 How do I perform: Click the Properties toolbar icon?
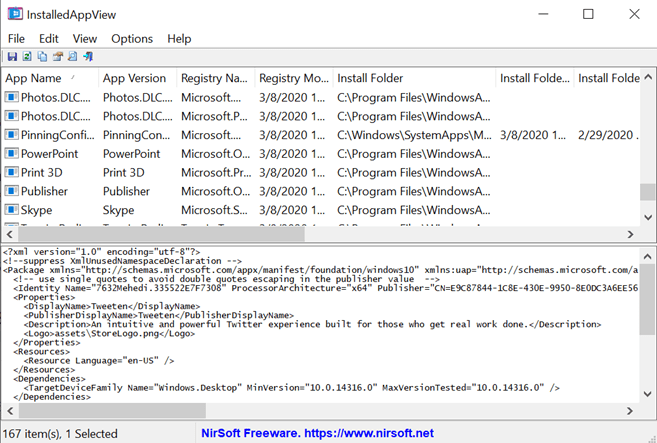point(57,57)
